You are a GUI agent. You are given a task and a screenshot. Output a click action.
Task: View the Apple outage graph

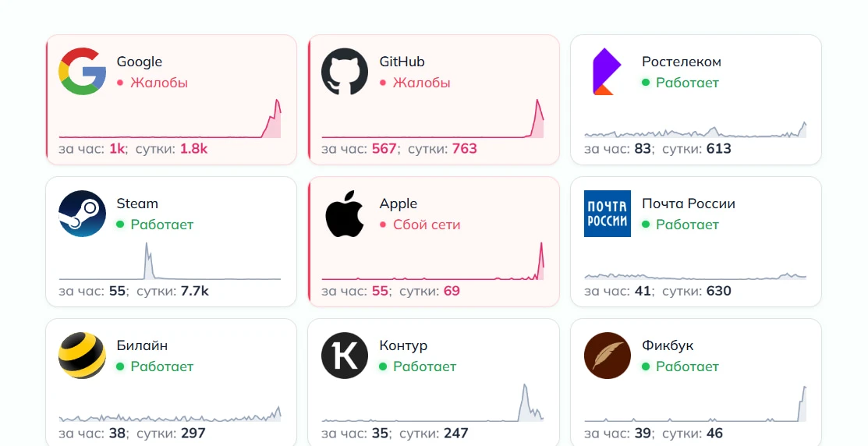pyautogui.click(x=433, y=261)
